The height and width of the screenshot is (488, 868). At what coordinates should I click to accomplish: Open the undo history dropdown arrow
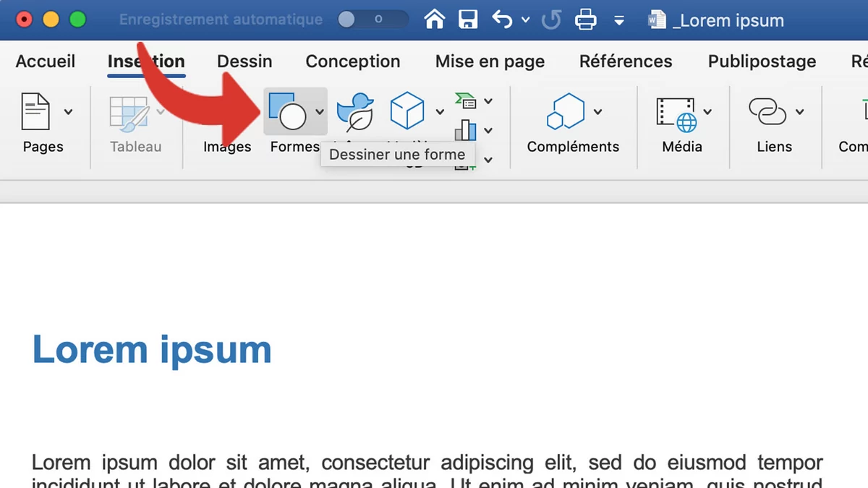pos(526,20)
